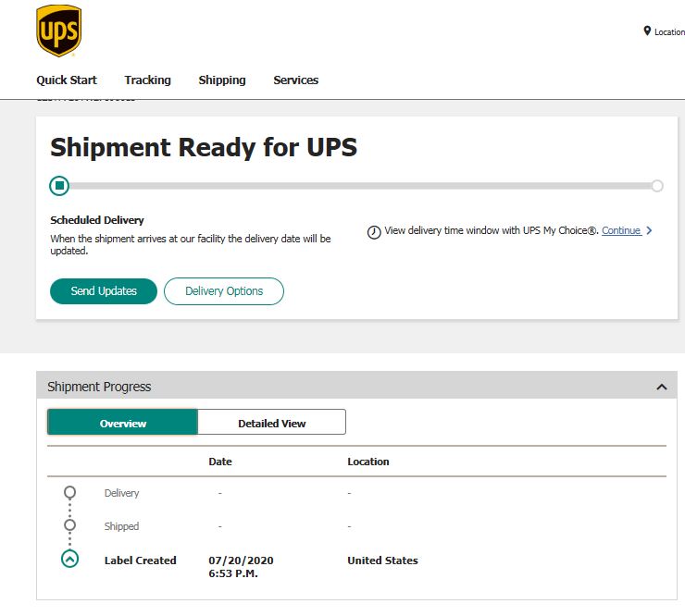Open the Shipping menu
The image size is (685, 616).
(x=222, y=80)
